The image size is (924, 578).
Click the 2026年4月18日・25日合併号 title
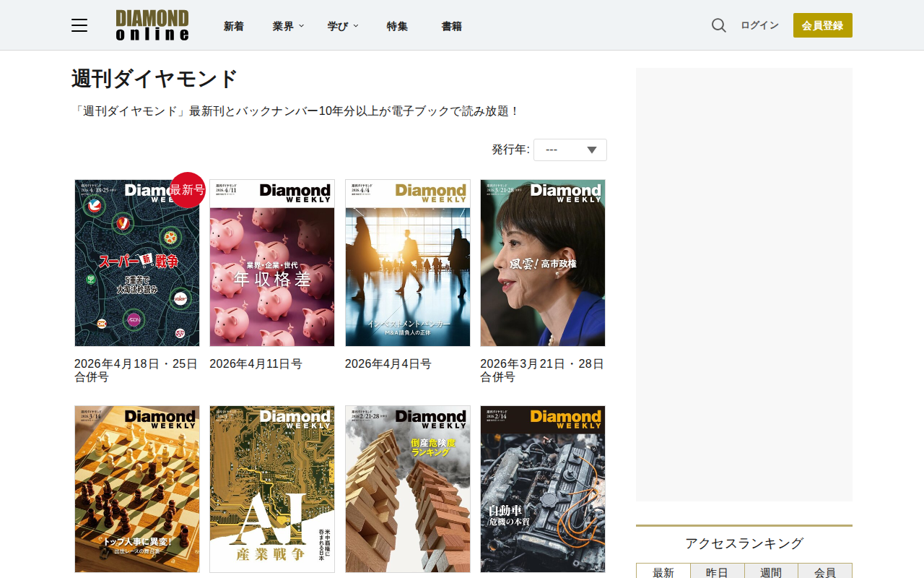pos(136,370)
